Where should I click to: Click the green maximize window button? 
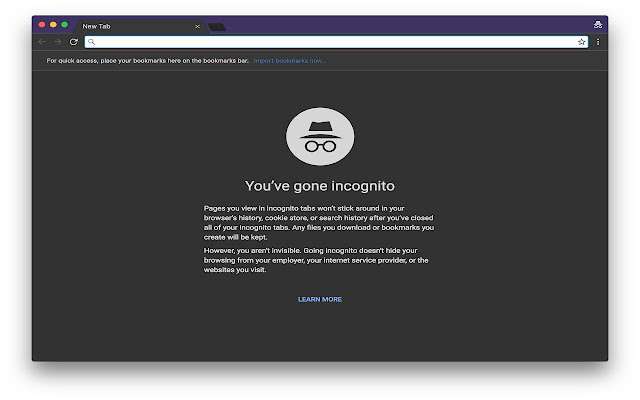(x=64, y=24)
